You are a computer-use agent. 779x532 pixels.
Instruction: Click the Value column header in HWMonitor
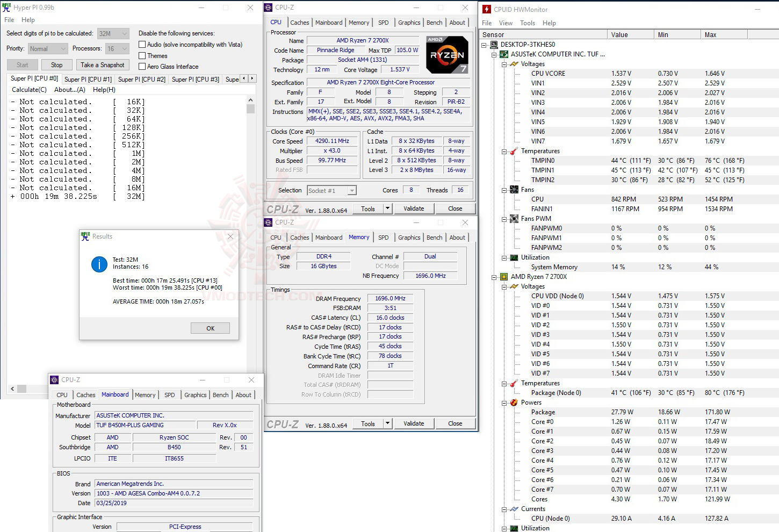[631, 34]
